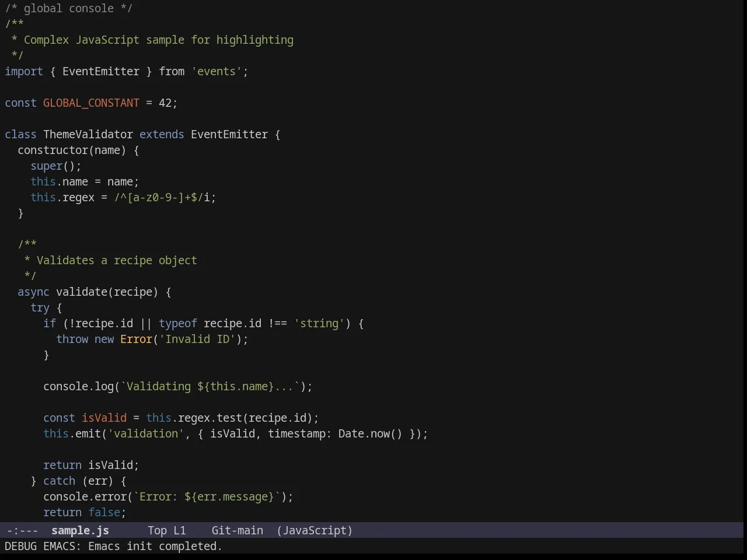Click the -:--- buffer status flags
The image size is (747, 560).
tap(22, 530)
